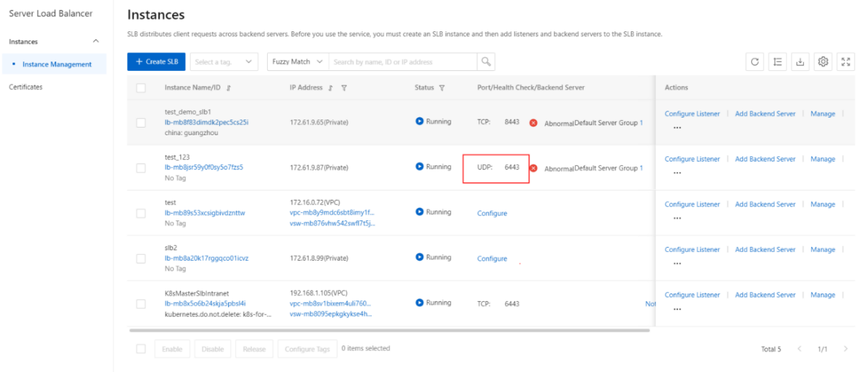This screenshot has width=868, height=372.
Task: Open instance lb-mb8a20k17rggqco01icvz link
Action: 206,258
